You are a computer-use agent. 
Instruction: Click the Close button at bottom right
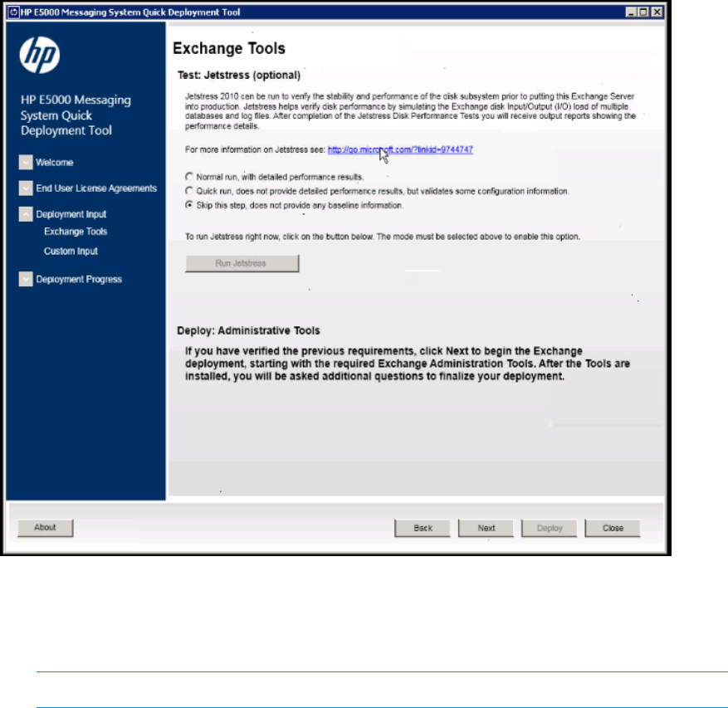coord(613,528)
